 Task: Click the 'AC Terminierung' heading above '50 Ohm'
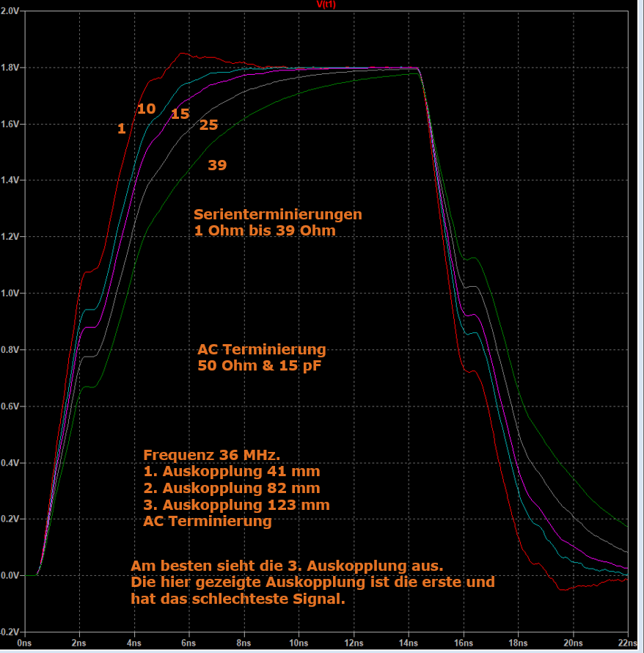261,350
